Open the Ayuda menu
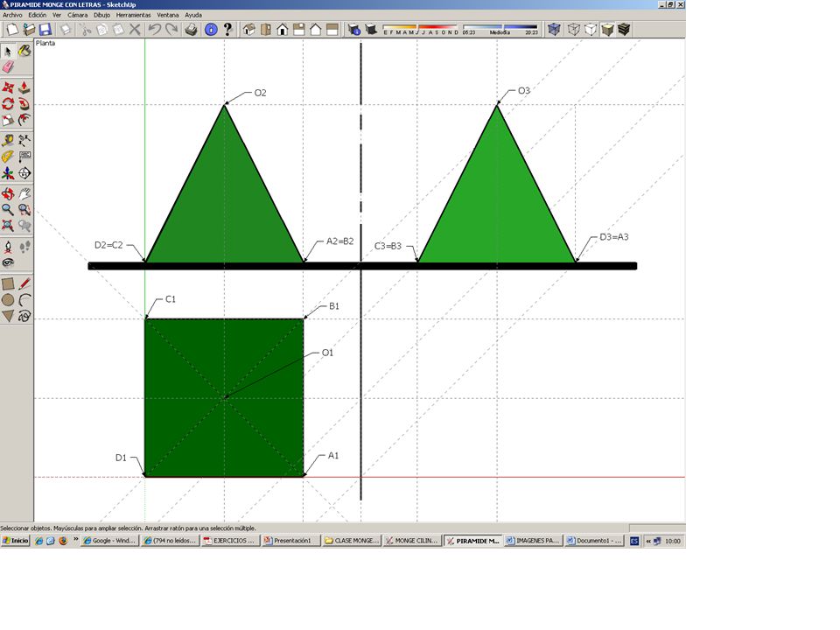Screen dimensions: 840x630 [x=193, y=15]
